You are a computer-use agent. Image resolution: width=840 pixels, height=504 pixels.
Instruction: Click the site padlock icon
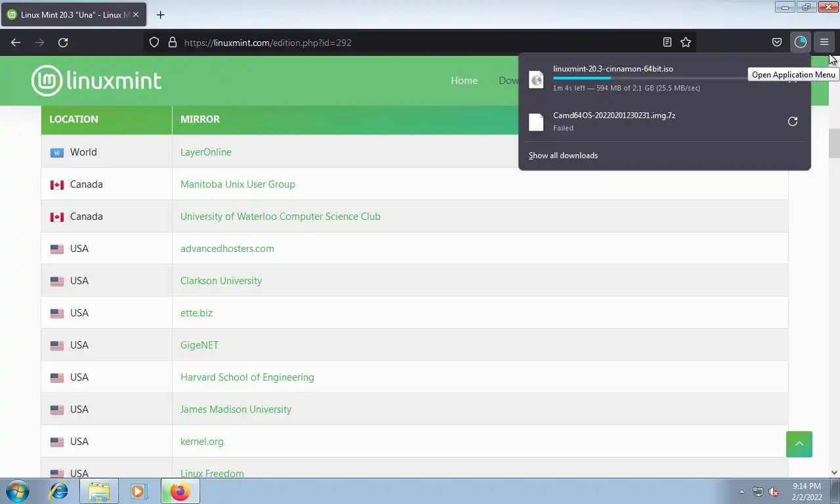pyautogui.click(x=173, y=43)
